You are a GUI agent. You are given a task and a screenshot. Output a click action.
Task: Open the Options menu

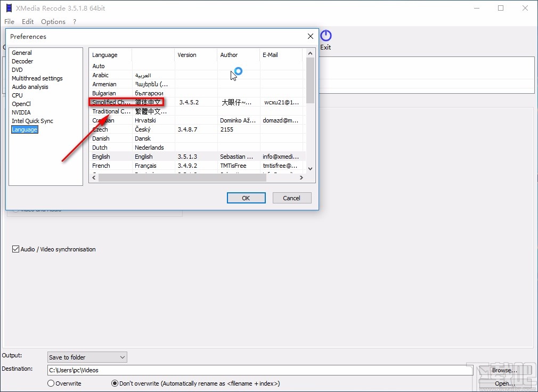pos(53,22)
